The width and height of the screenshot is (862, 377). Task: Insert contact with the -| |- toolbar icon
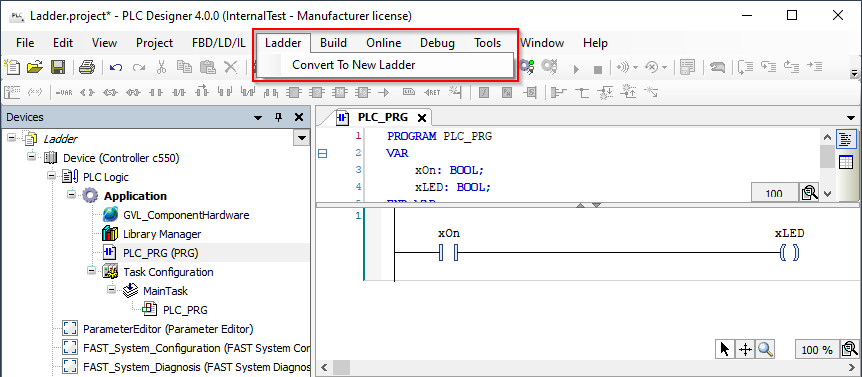click(x=156, y=93)
